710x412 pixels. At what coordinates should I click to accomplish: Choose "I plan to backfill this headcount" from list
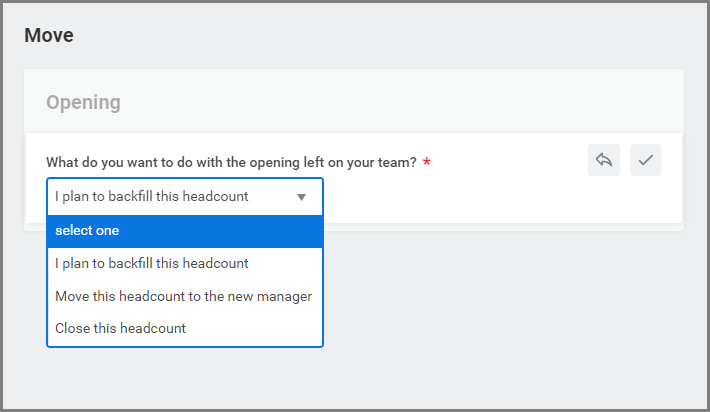pos(152,264)
